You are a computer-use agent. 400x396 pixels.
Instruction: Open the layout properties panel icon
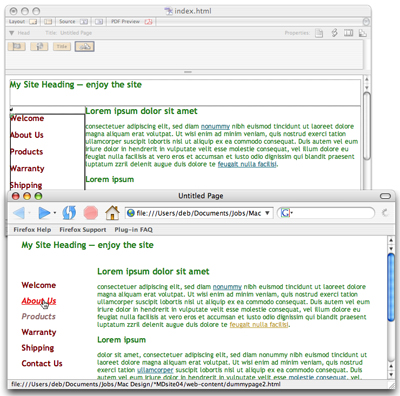click(348, 33)
